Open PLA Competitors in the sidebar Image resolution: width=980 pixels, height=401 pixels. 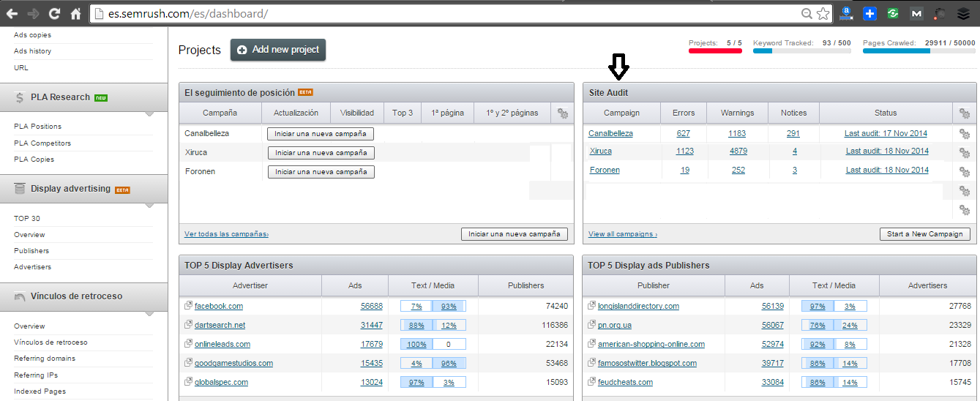pyautogui.click(x=42, y=143)
